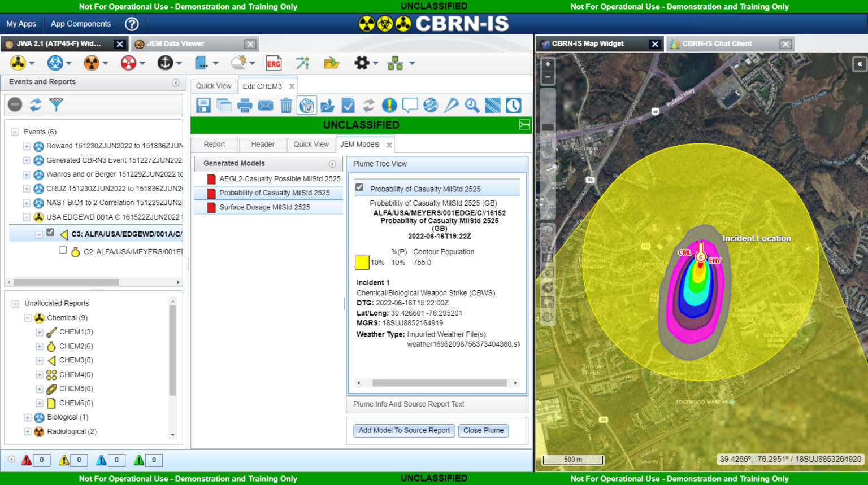
Task: Select the chemical hazard tool
Action: pyautogui.click(x=19, y=63)
